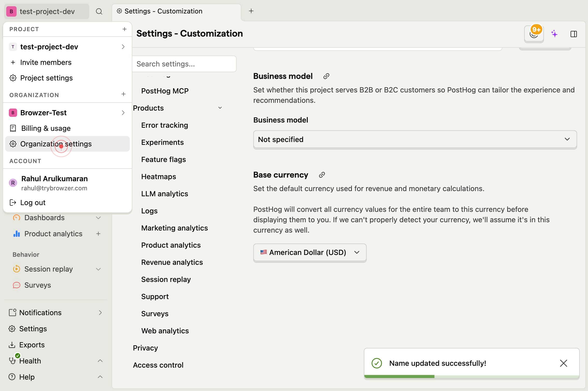The width and height of the screenshot is (588, 391).
Task: Open the PostHog AI sparkle icon
Action: [x=554, y=34]
